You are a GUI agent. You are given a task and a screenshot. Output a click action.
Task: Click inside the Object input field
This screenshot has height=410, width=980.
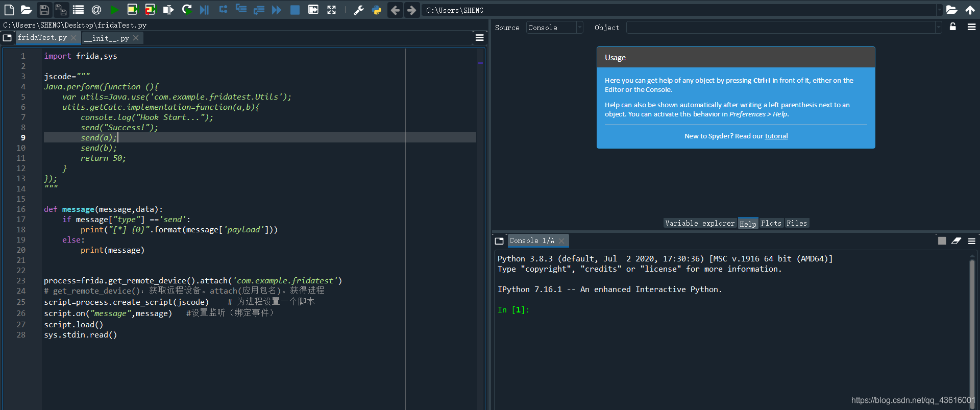point(781,28)
